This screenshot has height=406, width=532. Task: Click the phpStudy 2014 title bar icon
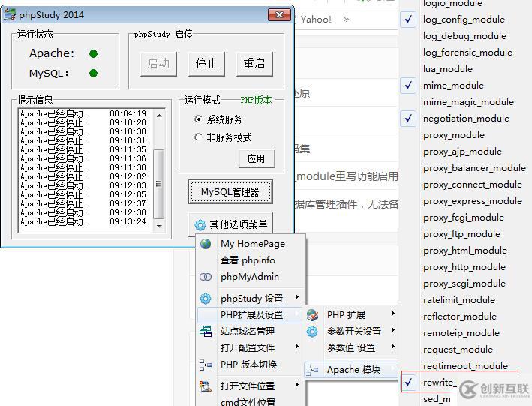point(9,14)
